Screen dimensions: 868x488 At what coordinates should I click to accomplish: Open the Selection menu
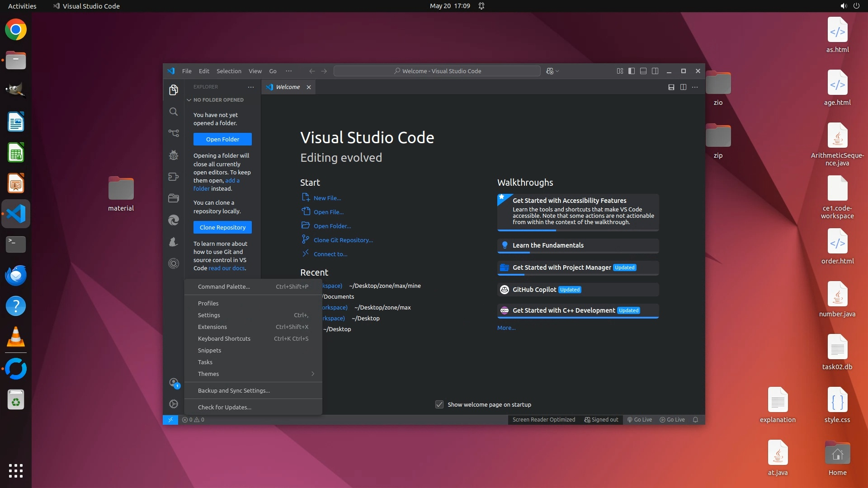(x=229, y=71)
